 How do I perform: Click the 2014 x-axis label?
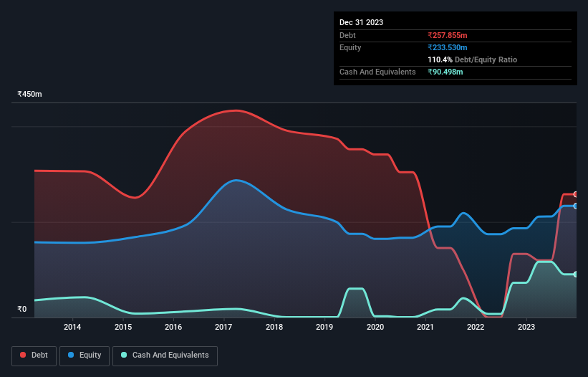pyautogui.click(x=72, y=327)
